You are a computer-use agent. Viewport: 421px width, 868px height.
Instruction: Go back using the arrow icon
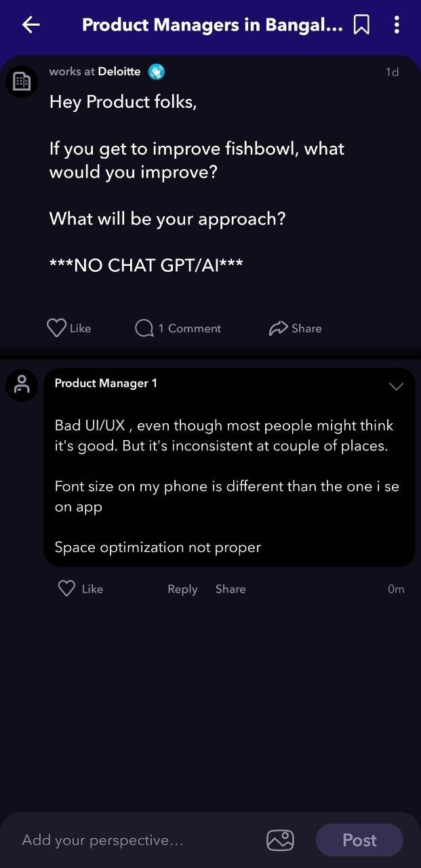(x=31, y=25)
